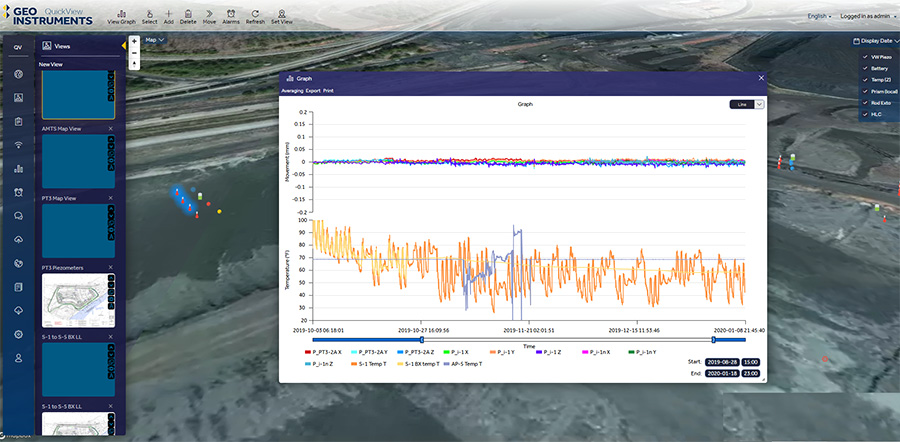Viewport: 900px width, 442px height.
Task: Open the Export menu in graph
Action: 313,91
